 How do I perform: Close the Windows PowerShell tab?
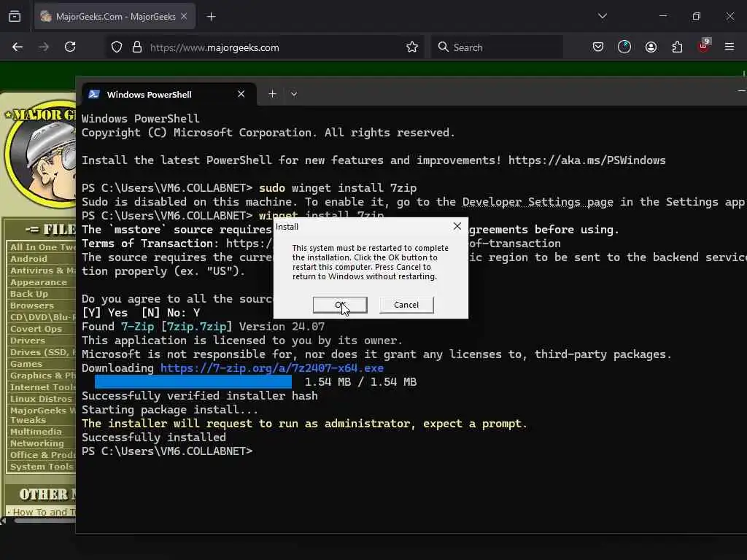(x=241, y=94)
